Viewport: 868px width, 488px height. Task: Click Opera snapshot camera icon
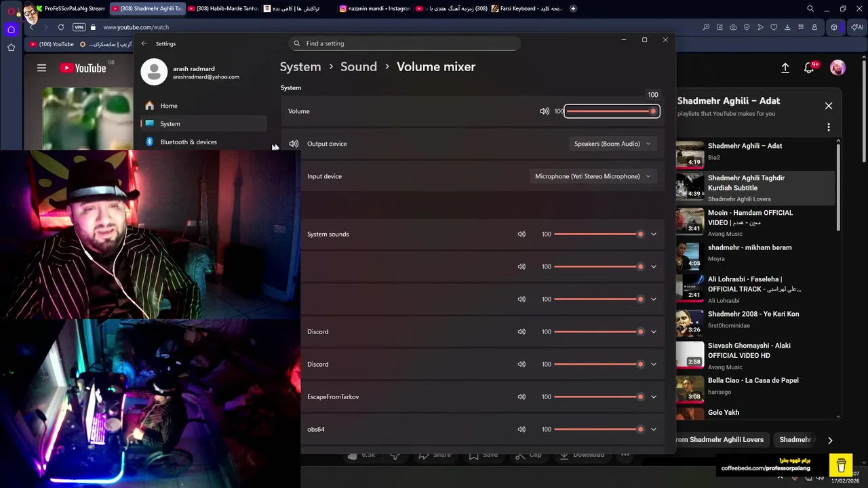click(x=733, y=27)
